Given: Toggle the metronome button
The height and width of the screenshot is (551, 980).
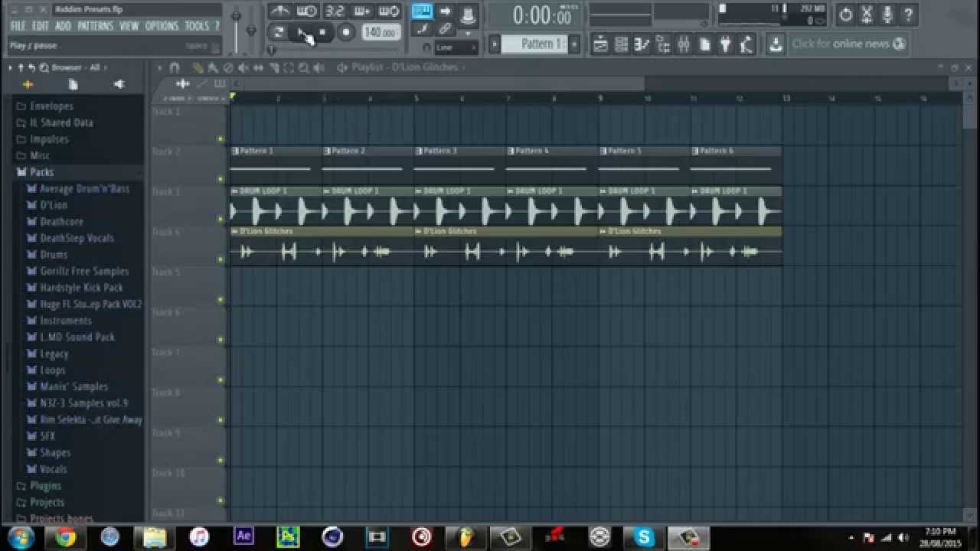Looking at the screenshot, I should 279,11.
